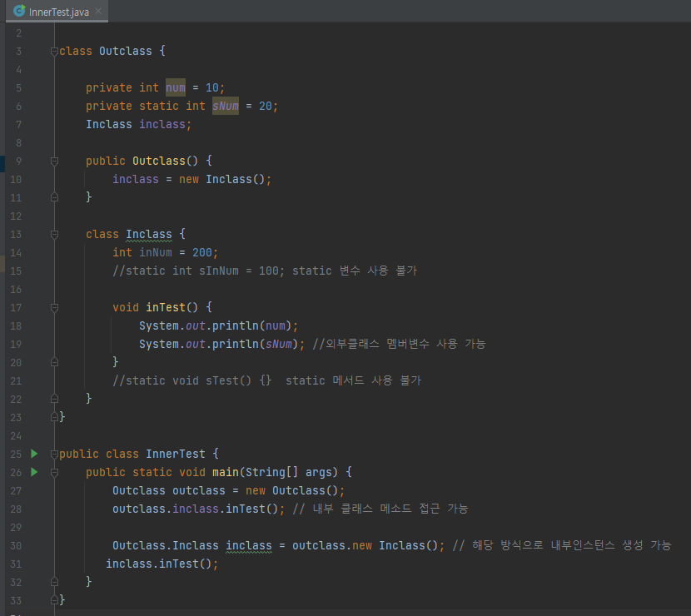Viewport: 691px width, 616px height.
Task: Click the fold end marker on line 20
Action: 54,362
